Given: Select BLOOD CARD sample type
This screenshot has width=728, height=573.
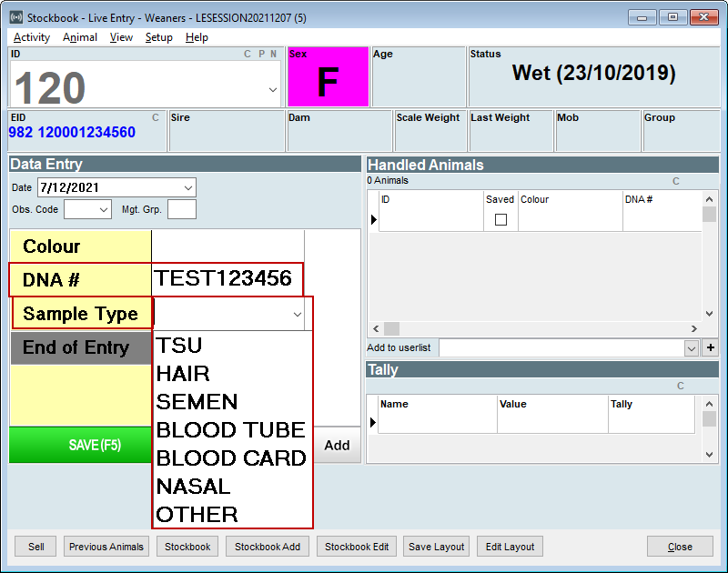Looking at the screenshot, I should pos(232,459).
